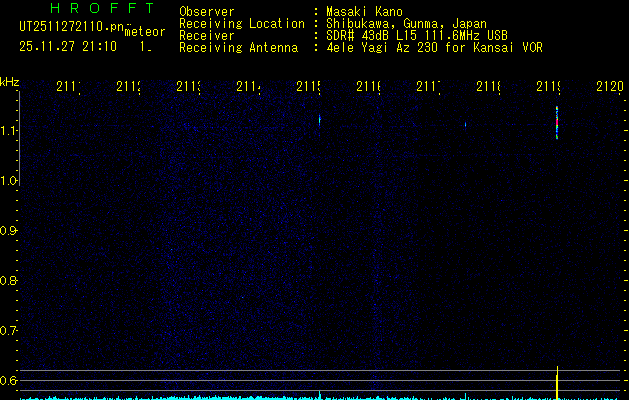Click the 'Receiving Antenna' label
629x400 pixels.
238,48
